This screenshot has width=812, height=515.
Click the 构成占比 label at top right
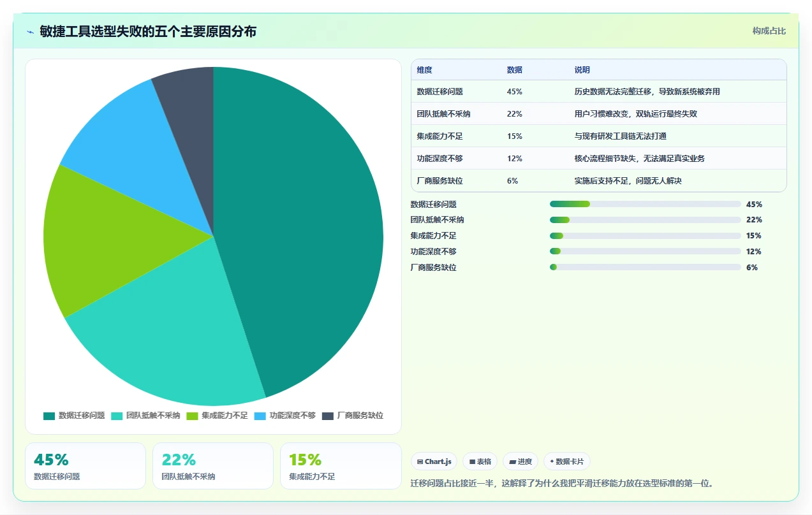[769, 31]
